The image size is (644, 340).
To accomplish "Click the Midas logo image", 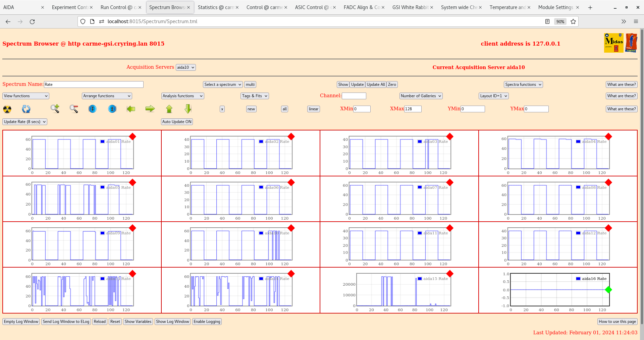I will [x=613, y=43].
